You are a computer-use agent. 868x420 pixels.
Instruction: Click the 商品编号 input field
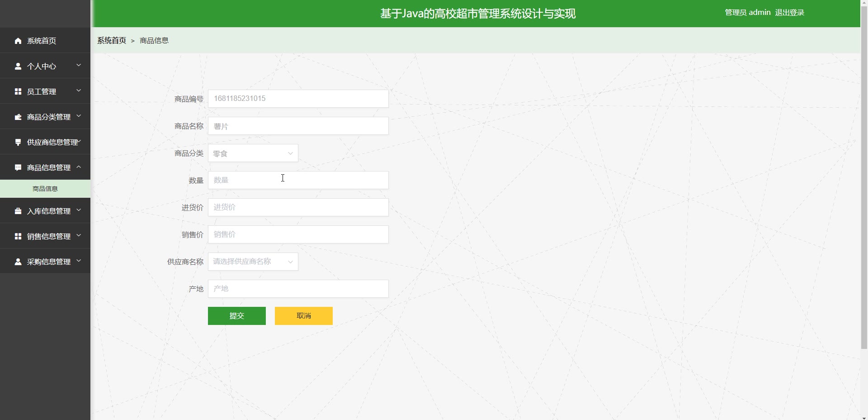[x=298, y=99]
